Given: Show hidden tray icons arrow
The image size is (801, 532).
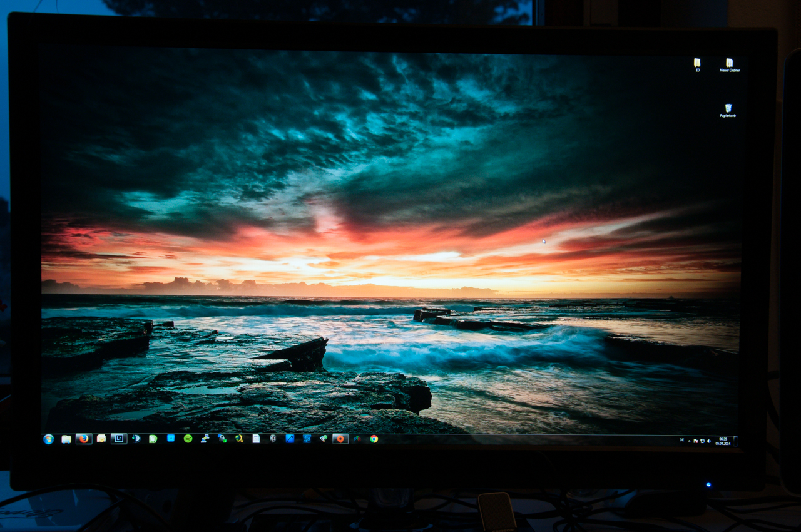Looking at the screenshot, I should (x=689, y=441).
